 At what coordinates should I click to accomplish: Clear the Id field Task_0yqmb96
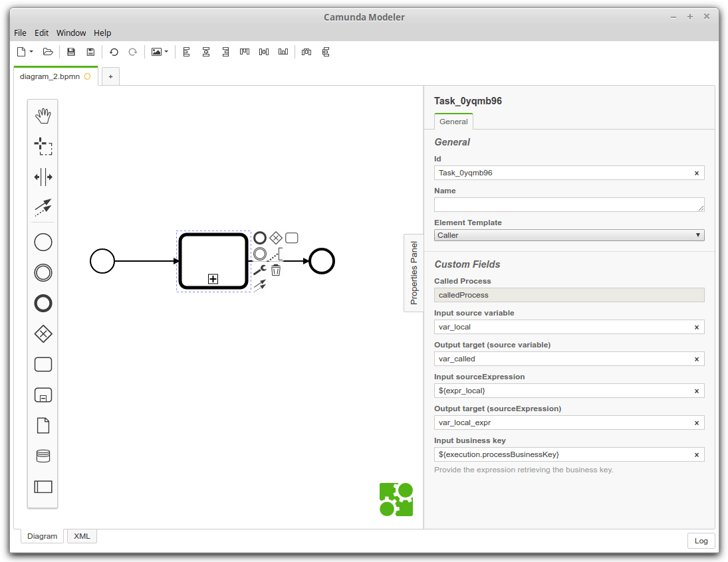pos(697,173)
